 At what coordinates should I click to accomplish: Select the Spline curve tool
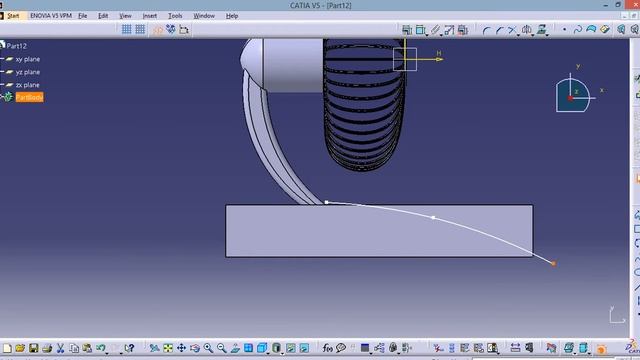pos(578,29)
